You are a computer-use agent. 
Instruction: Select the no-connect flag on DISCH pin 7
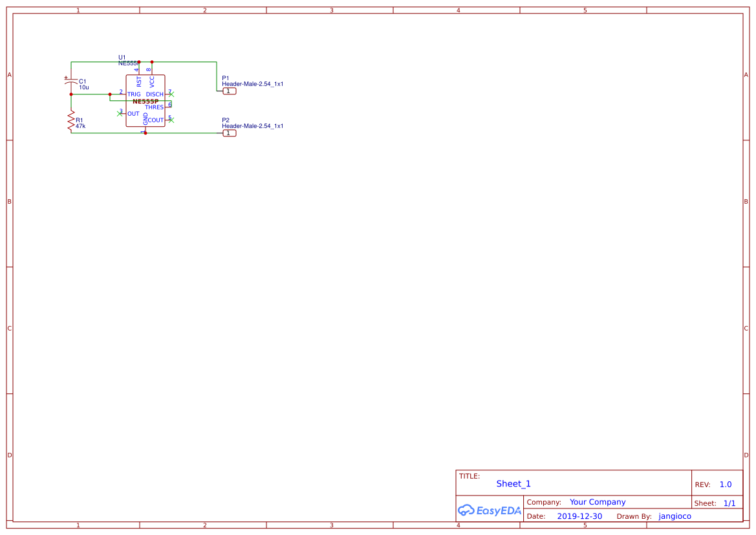point(171,94)
